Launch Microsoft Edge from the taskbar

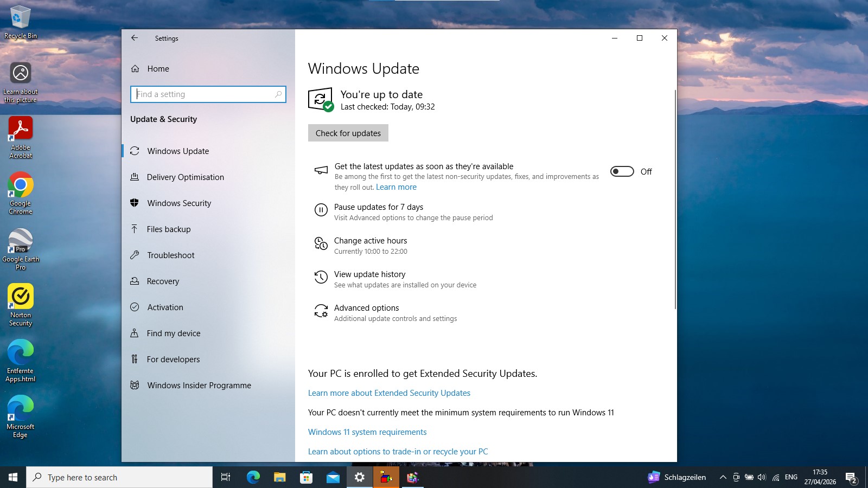253,477
